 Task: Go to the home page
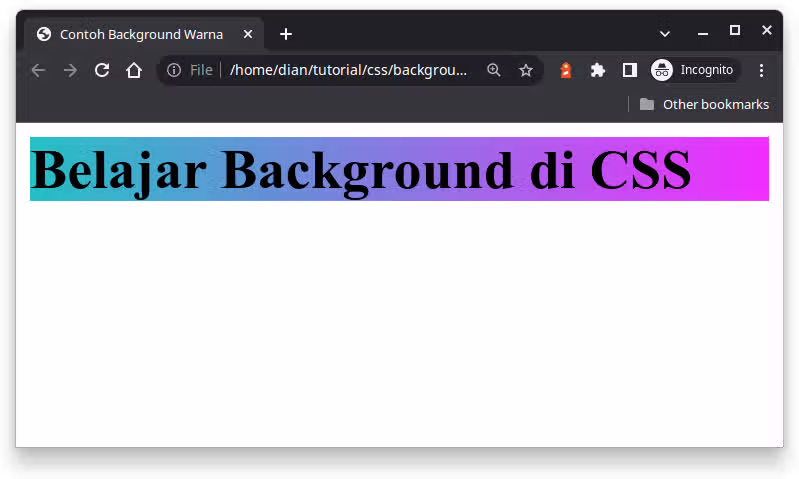click(x=134, y=70)
